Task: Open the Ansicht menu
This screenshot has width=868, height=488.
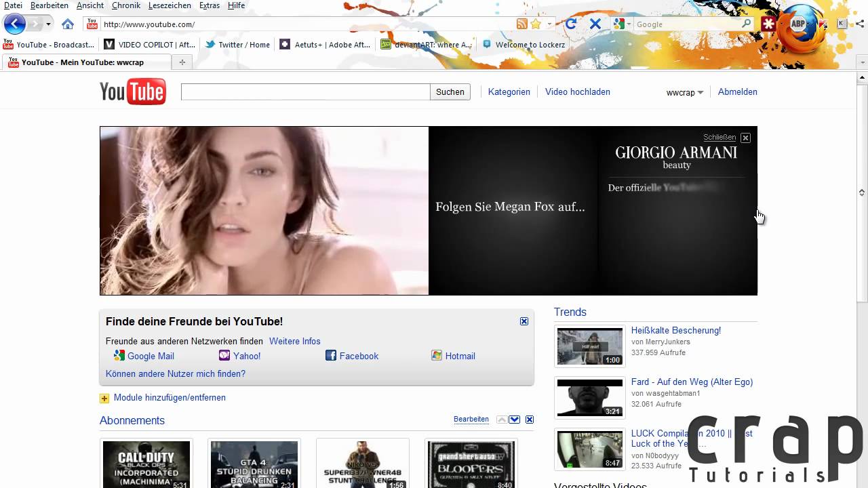Action: click(x=90, y=5)
